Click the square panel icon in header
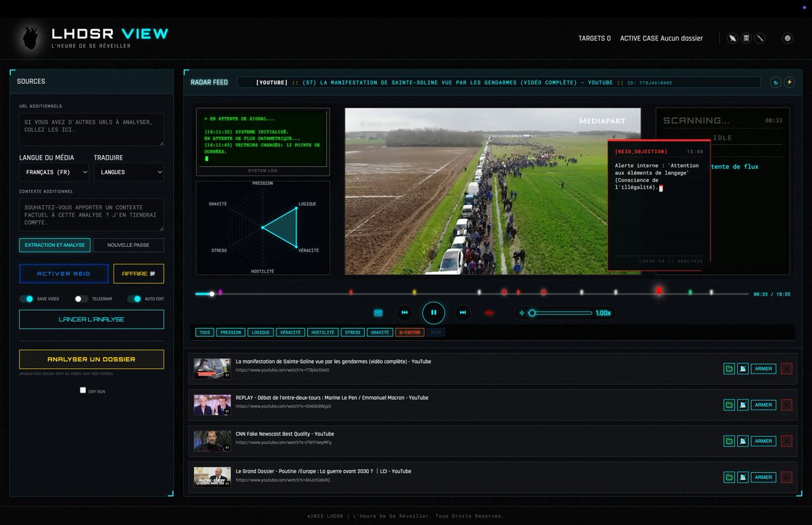The width and height of the screenshot is (812, 525). pos(746,39)
